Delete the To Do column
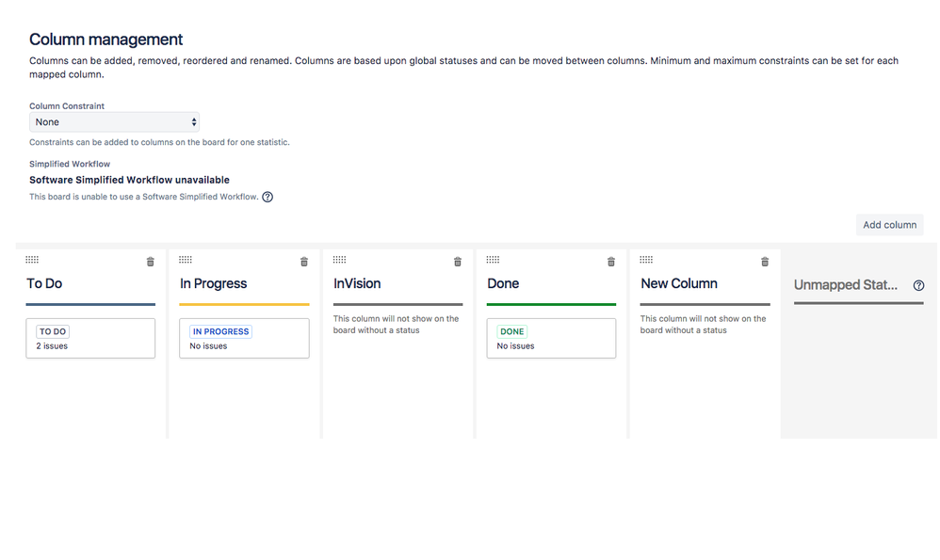Screen dimensions: 940x560 pos(151,262)
